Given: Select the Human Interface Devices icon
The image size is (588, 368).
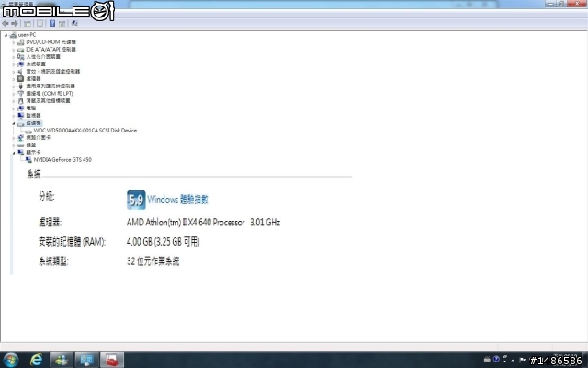Looking at the screenshot, I should pyautogui.click(x=20, y=57).
